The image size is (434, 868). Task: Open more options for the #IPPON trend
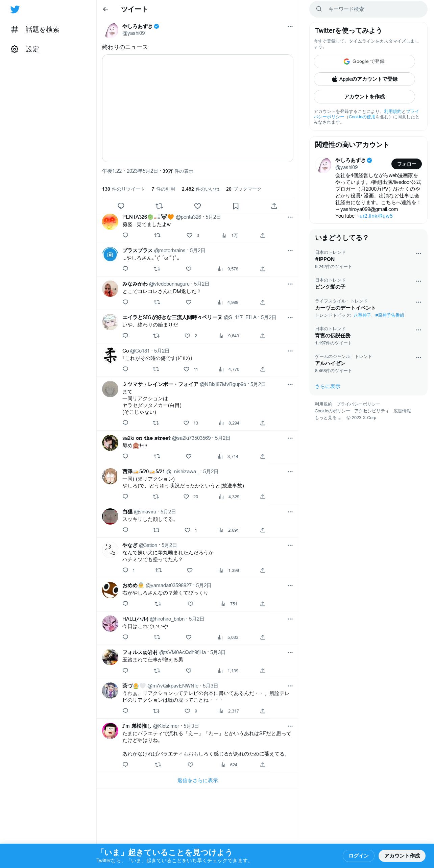click(x=418, y=254)
